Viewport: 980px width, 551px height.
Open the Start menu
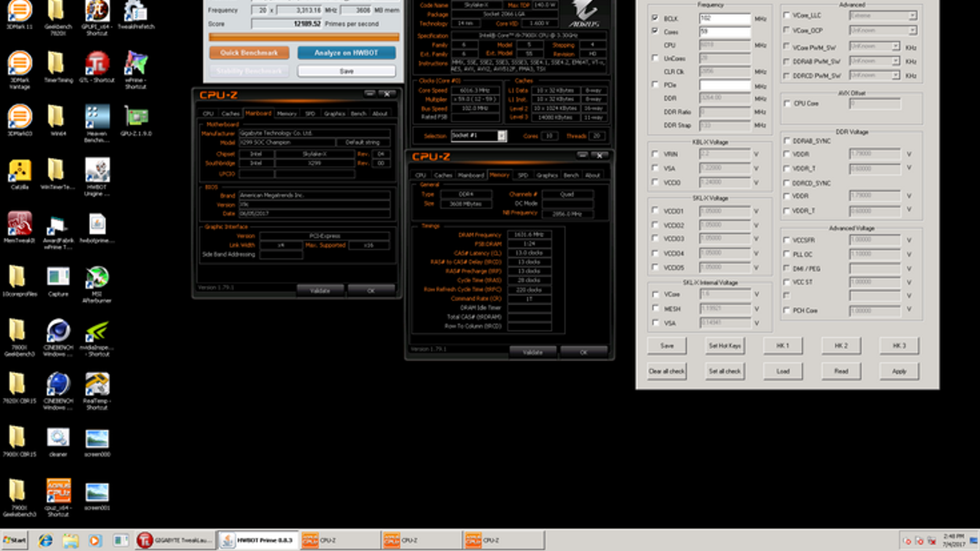pyautogui.click(x=15, y=541)
